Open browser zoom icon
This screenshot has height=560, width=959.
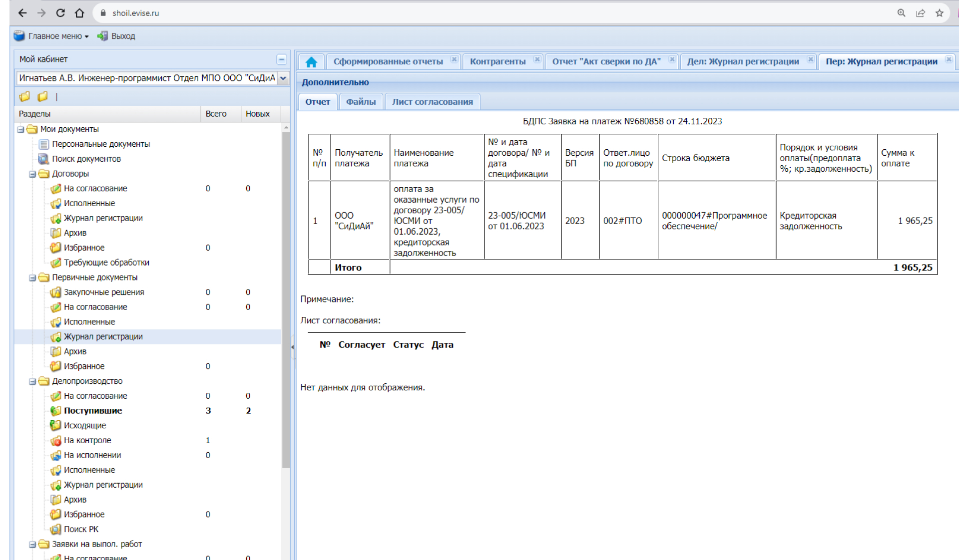click(x=902, y=13)
